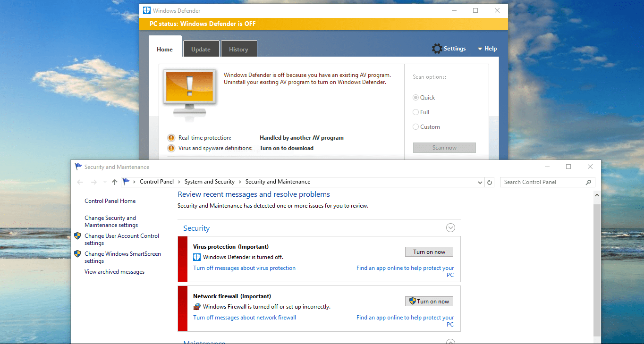
Task: Open Control Panel Home link
Action: coord(110,201)
